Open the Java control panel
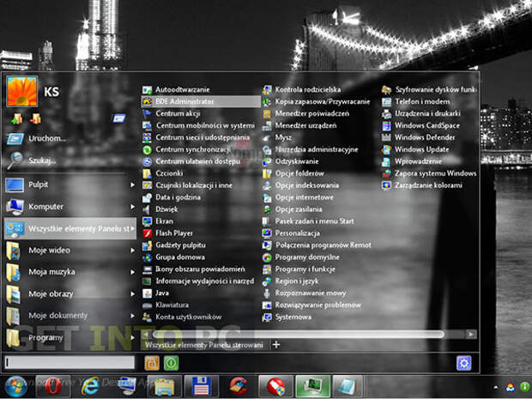This screenshot has height=399, width=532. pos(155,293)
